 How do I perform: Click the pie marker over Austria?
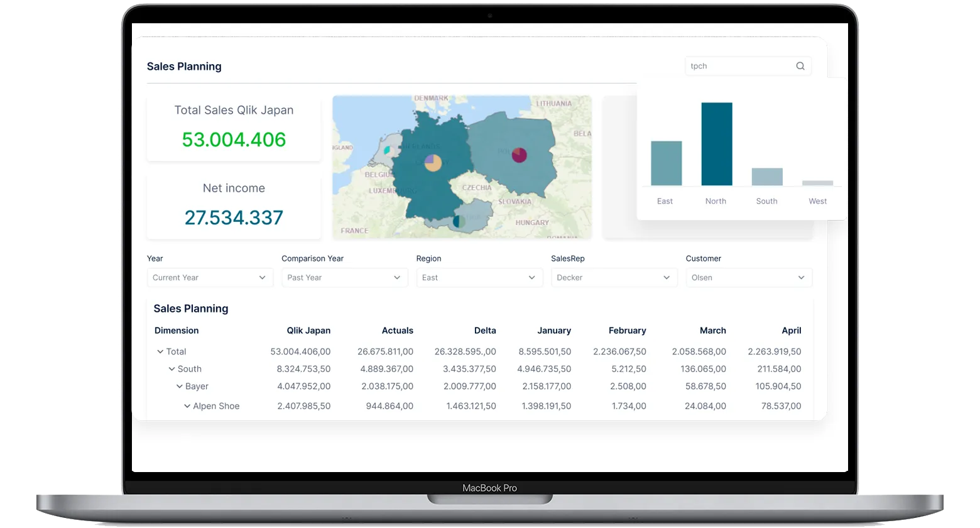click(459, 221)
